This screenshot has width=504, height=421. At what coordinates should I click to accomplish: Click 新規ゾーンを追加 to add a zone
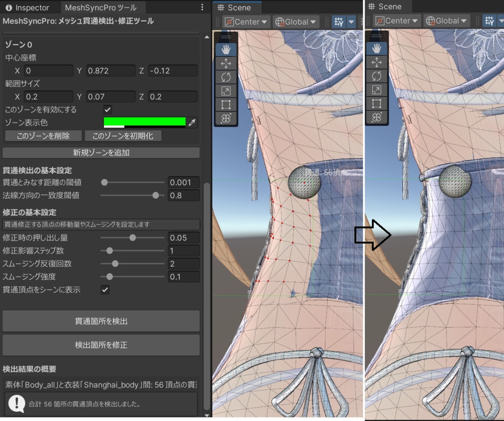coord(101,153)
